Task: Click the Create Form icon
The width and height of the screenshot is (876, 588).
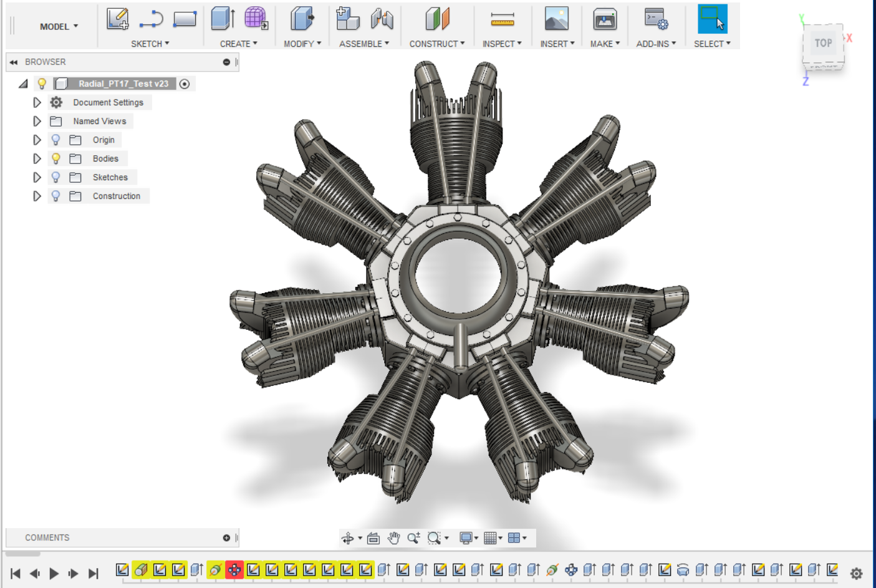Action: point(256,19)
